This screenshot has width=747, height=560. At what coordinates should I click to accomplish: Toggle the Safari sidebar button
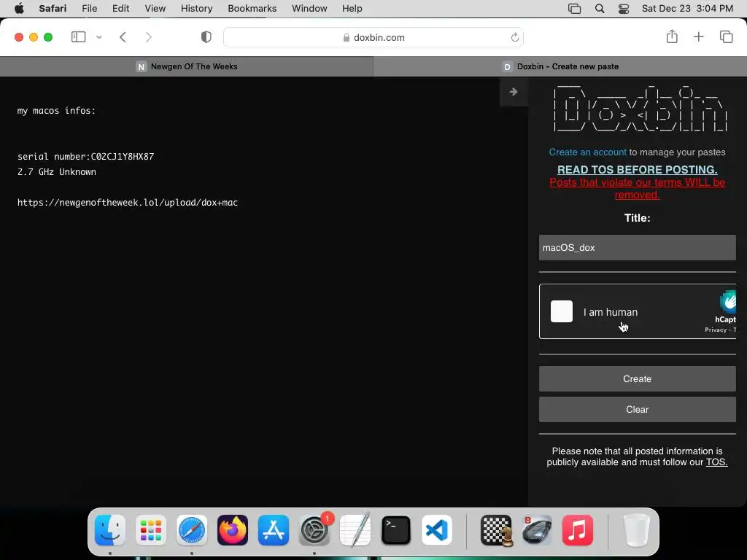[x=78, y=37]
